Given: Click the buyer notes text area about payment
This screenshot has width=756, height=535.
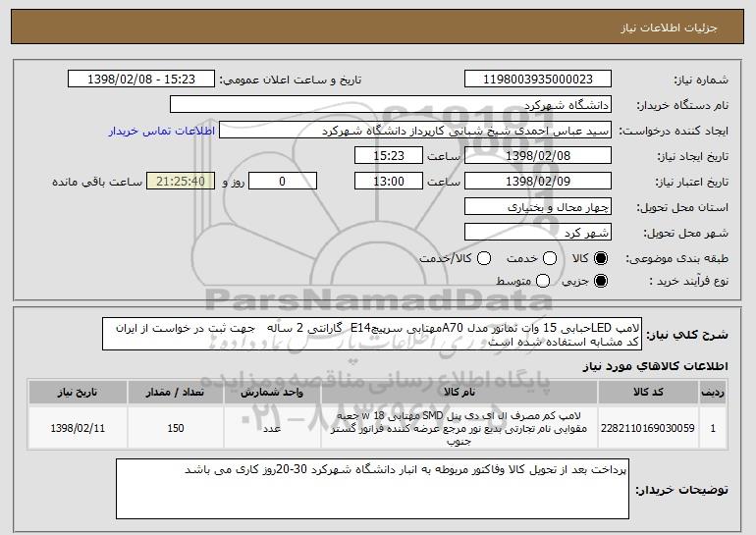Looking at the screenshot, I should pos(372,489).
